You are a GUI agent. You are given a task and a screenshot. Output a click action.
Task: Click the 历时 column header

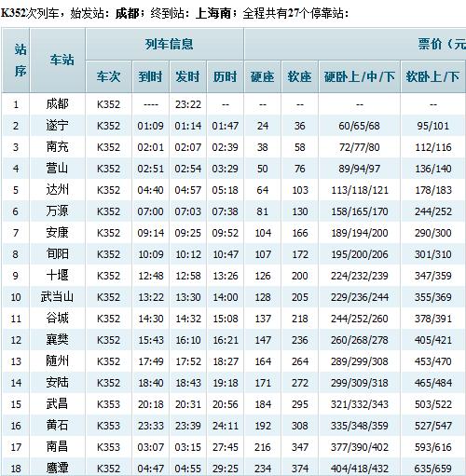pyautogui.click(x=226, y=76)
